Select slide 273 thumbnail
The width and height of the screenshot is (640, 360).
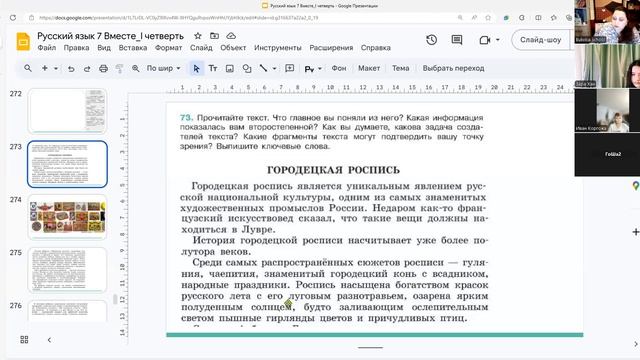(x=67, y=164)
